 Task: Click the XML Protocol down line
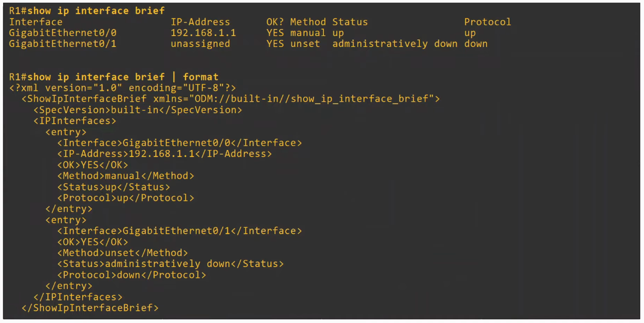(x=131, y=275)
